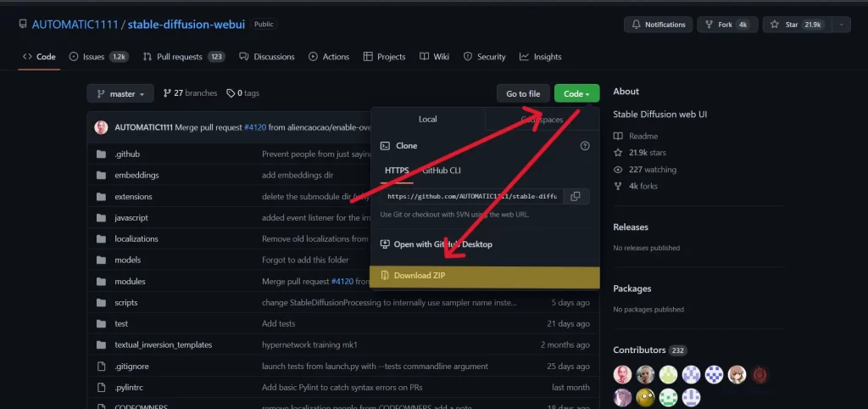The height and width of the screenshot is (409, 868).
Task: Click the repository book icon beside AUTOMATIC1111
Action: (23, 25)
